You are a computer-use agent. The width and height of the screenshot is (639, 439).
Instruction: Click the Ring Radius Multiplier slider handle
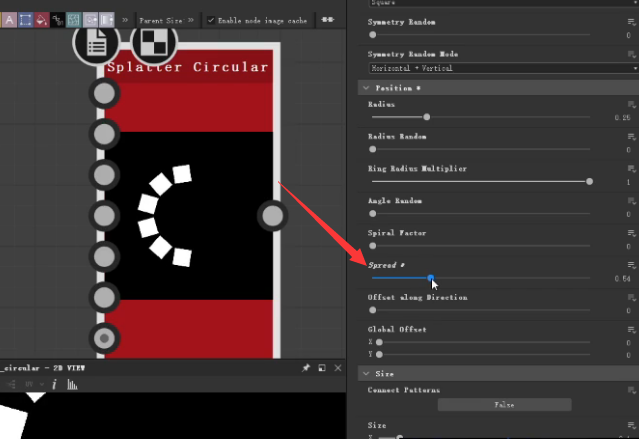click(x=589, y=181)
